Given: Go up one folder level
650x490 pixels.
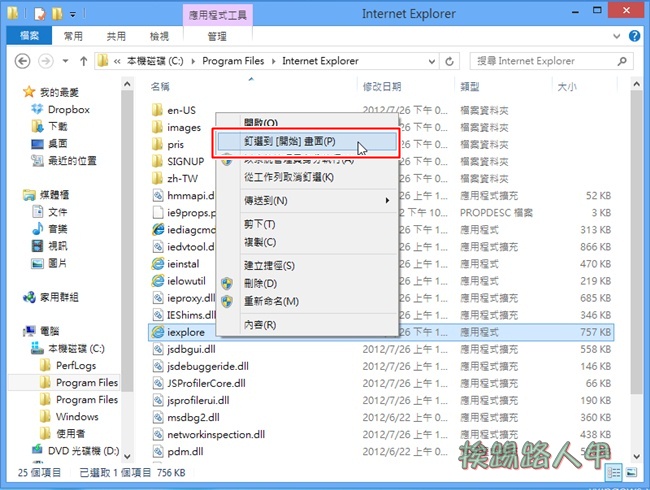Looking at the screenshot, I should 83,61.
